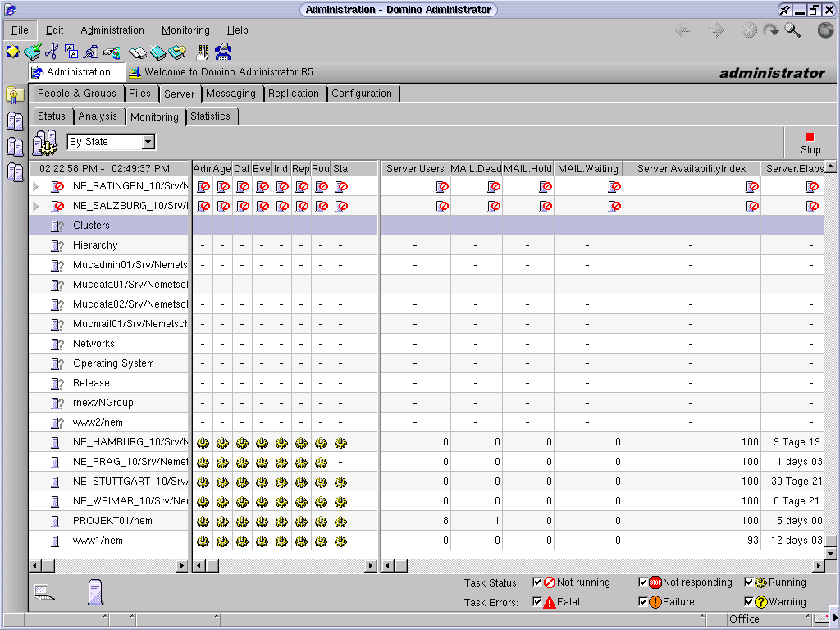840x630 pixels.
Task: Switch to the Messaging tab
Action: 231,94
